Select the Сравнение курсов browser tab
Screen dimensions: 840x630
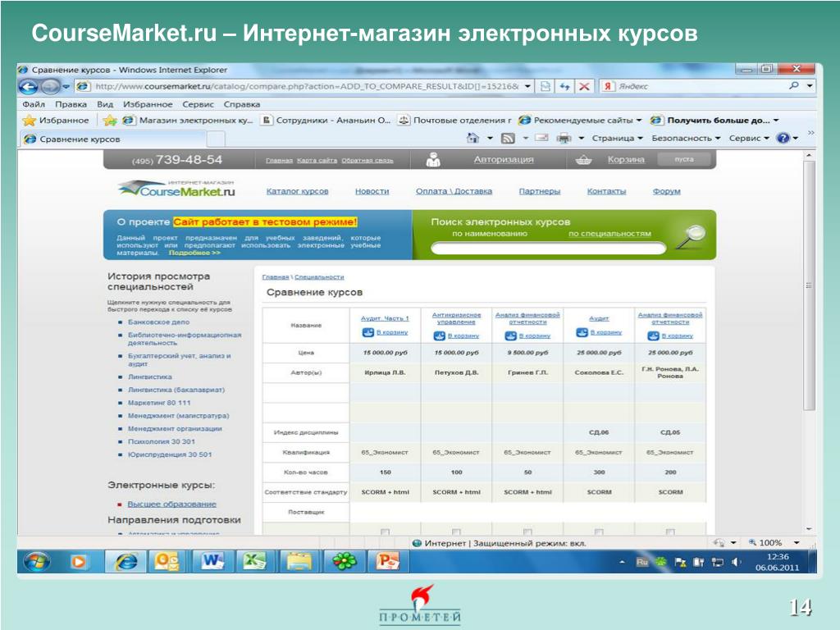pos(115,139)
